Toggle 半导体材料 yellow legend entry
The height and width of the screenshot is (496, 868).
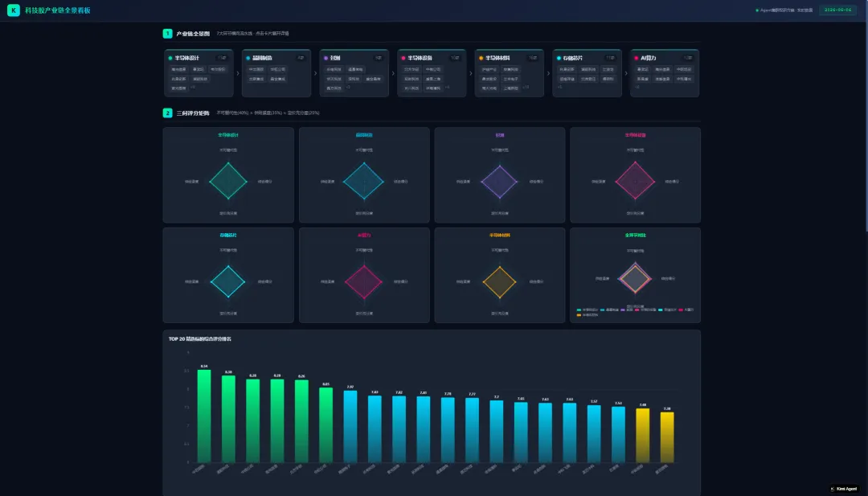[588, 315]
